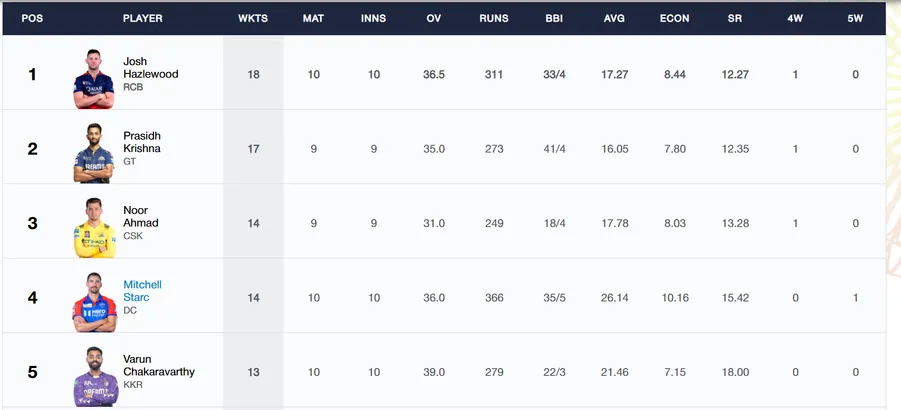Click the Josh Hazlewood player name
Viewport: 901px width, 410px height.
pyautogui.click(x=151, y=68)
